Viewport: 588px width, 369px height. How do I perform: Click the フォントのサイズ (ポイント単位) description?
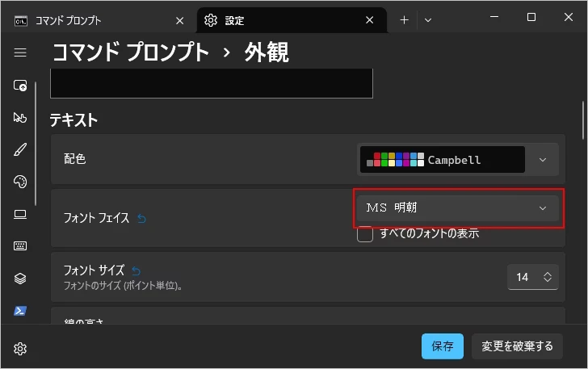click(123, 286)
